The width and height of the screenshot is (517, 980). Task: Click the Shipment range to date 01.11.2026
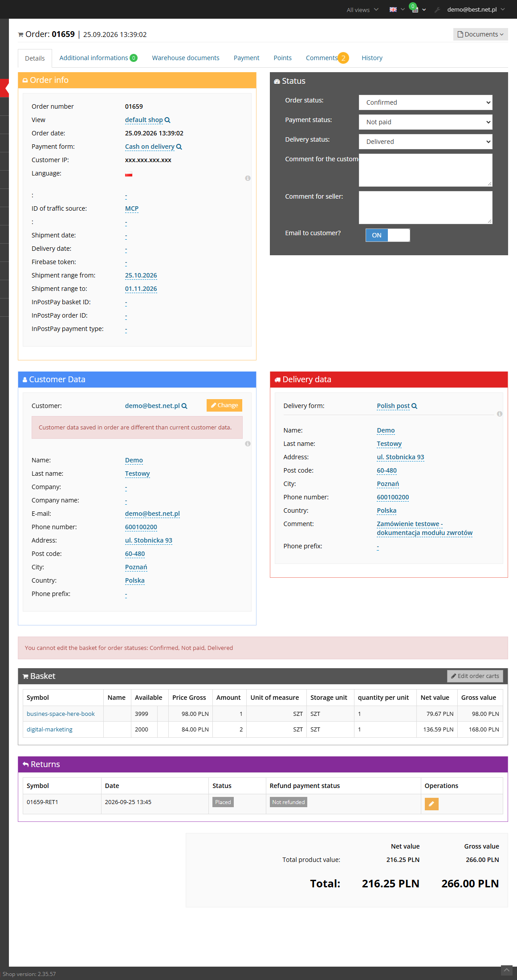tap(141, 289)
